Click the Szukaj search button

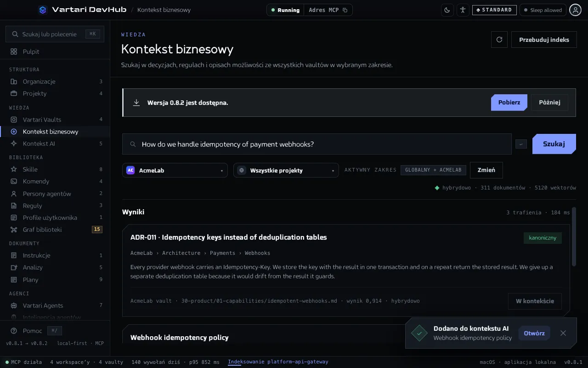pos(554,144)
